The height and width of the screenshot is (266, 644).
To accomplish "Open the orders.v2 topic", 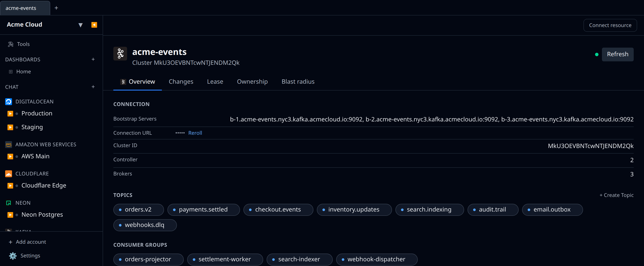I will click(x=138, y=210).
